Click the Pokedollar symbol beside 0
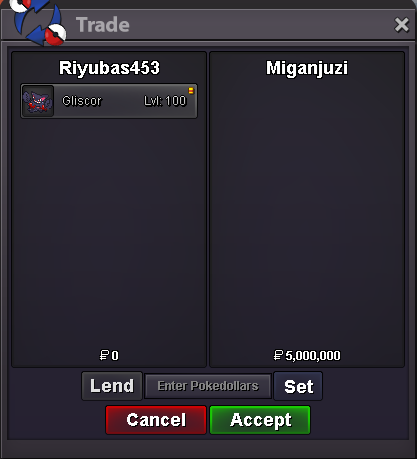The width and height of the screenshot is (417, 459). pos(104,355)
